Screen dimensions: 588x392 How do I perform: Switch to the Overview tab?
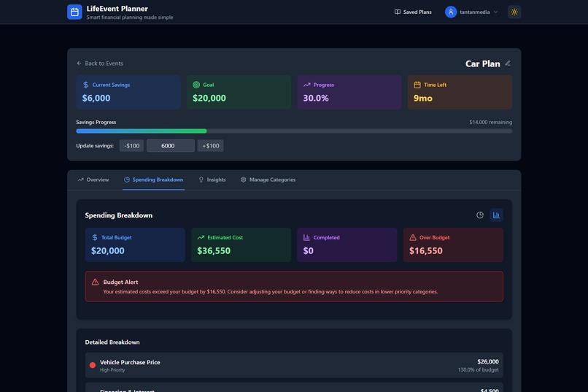pos(93,180)
